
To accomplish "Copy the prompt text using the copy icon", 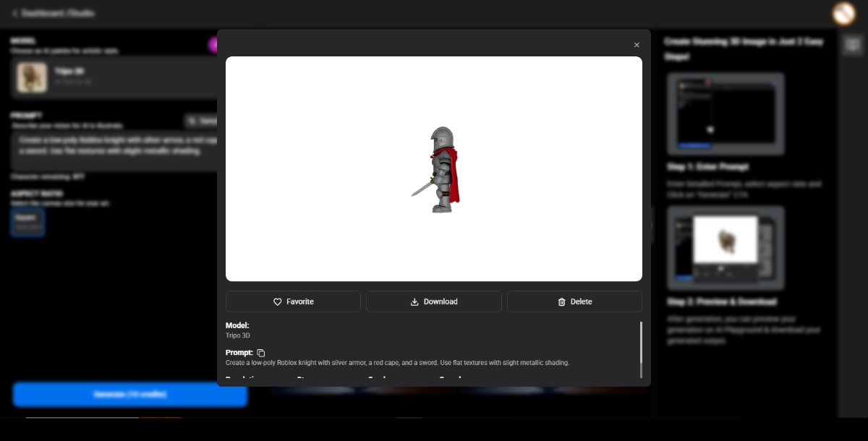I will (x=261, y=353).
